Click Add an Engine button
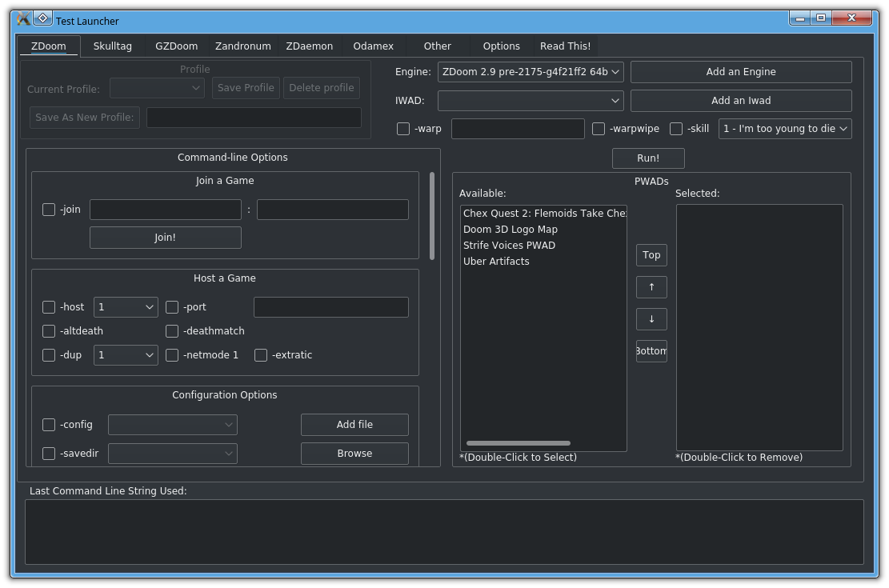This screenshot has width=889, height=588. tap(741, 72)
